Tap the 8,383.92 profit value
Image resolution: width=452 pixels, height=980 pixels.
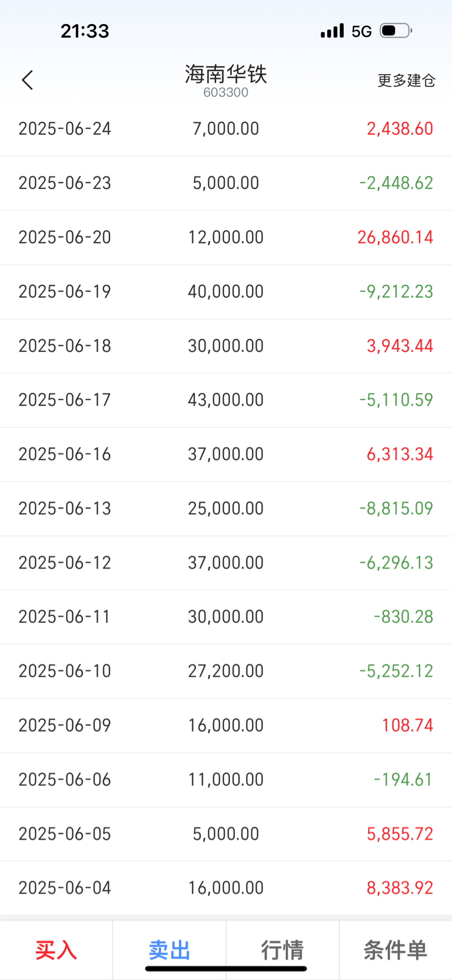(400, 888)
